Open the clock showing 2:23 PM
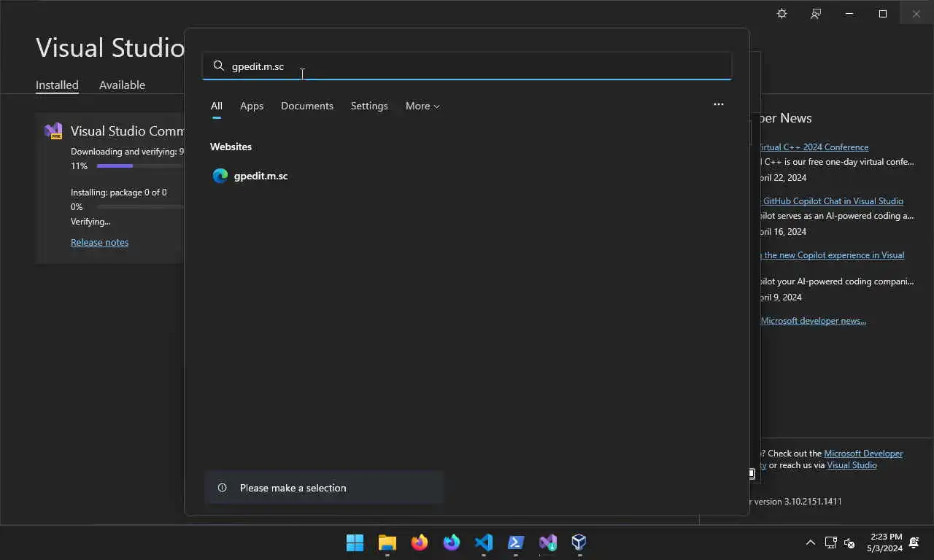This screenshot has width=934, height=560. point(884,542)
